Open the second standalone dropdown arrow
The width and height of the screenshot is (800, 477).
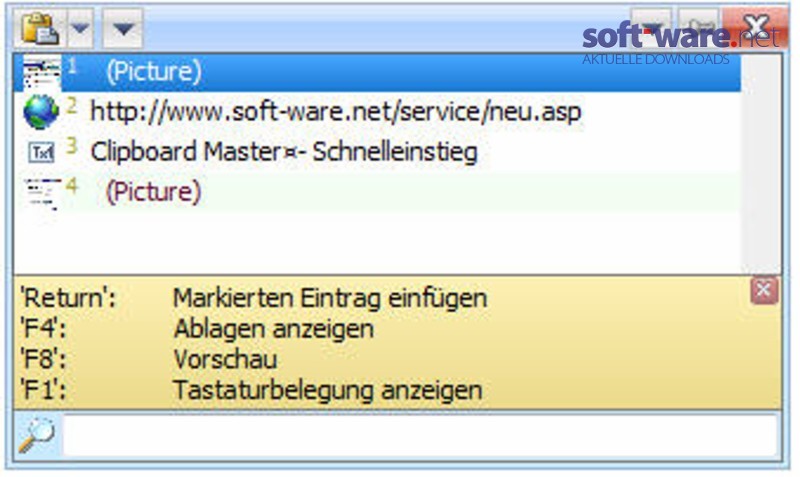coord(123,29)
